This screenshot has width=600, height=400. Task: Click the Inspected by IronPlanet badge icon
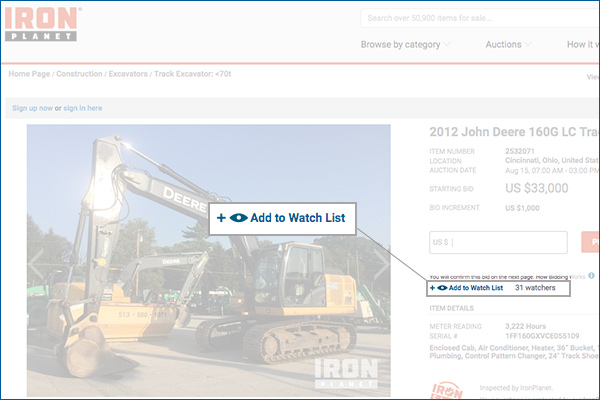coord(447,390)
